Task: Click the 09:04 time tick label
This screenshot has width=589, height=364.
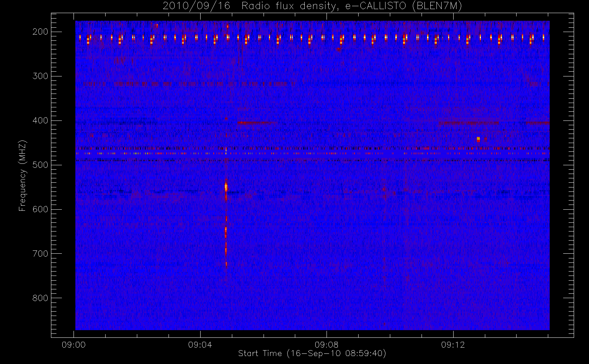Action: 200,345
